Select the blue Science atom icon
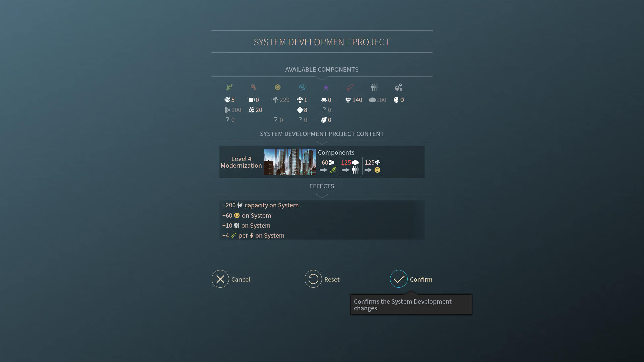The width and height of the screenshot is (644, 362). point(302,87)
